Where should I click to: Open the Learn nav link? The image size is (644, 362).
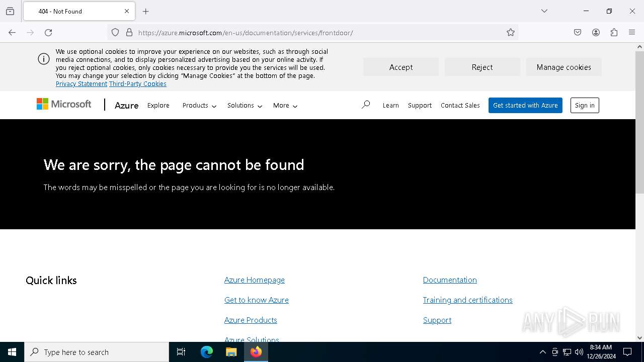[390, 106]
